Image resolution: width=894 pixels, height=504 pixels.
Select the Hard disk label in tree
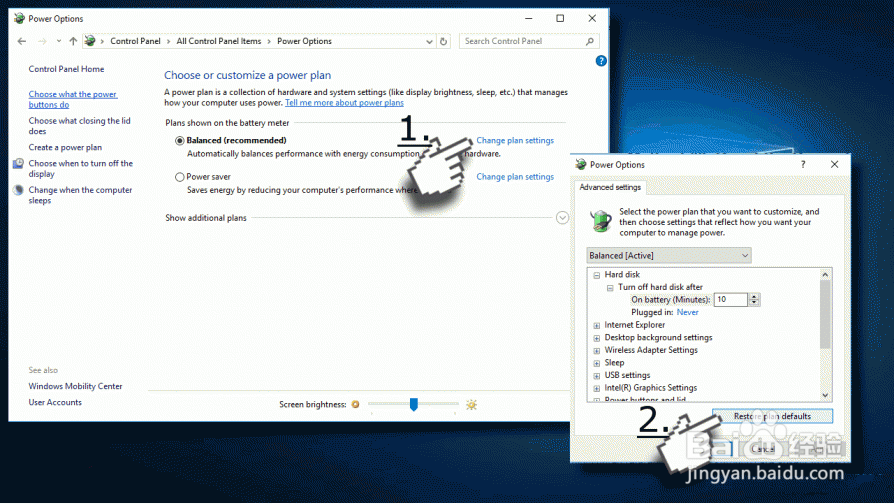pos(622,274)
